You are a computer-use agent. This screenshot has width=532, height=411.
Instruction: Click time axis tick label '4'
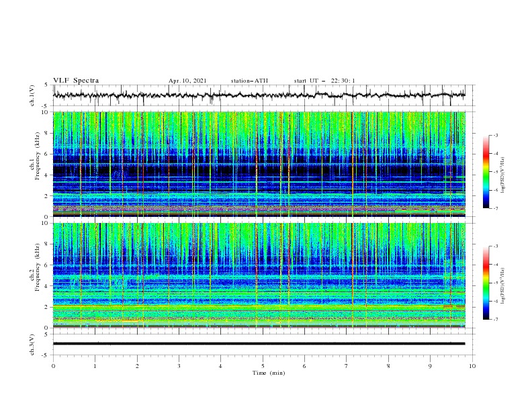coord(221,366)
